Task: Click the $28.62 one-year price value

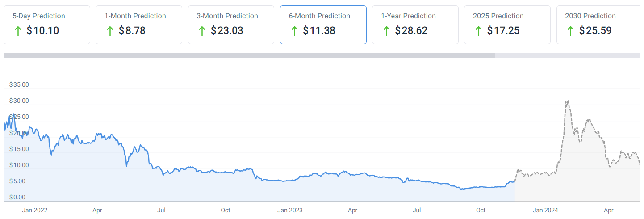Action: [411, 31]
